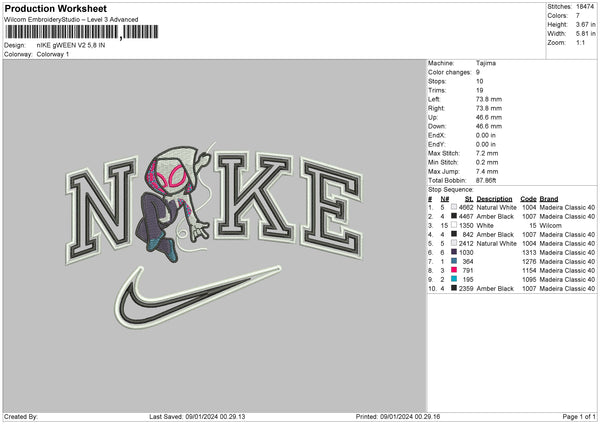Click the Total Bobbin value 87.86ft
Image resolution: width=600 pixels, height=424 pixels.
(x=486, y=180)
